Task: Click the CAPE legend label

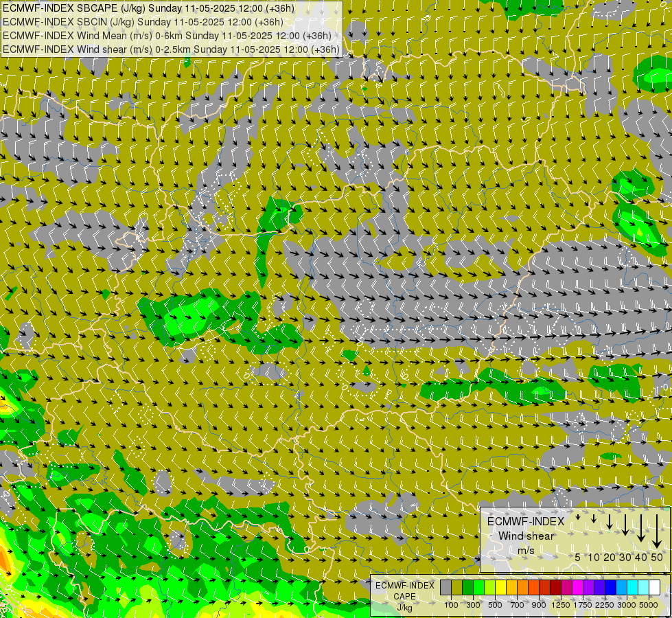Action: coord(404,596)
